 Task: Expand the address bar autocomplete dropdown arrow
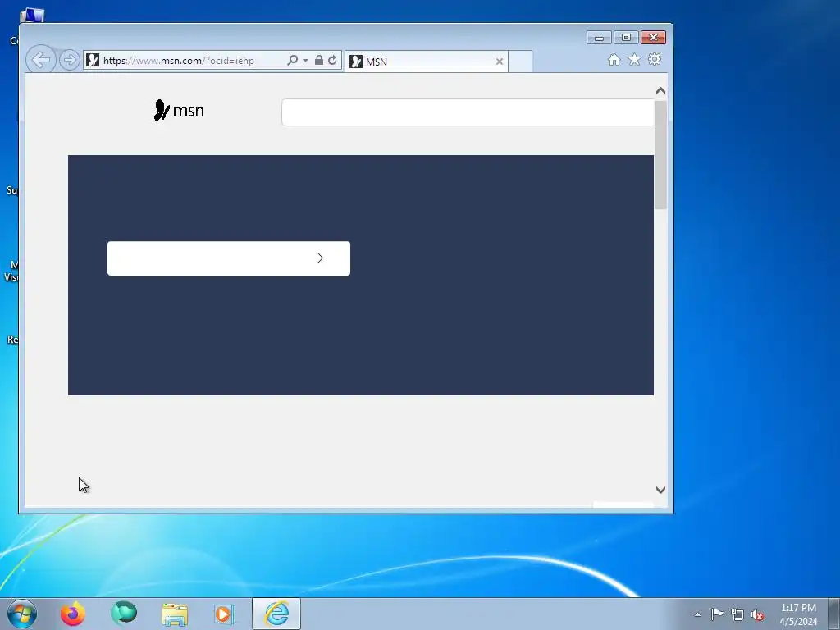305,61
